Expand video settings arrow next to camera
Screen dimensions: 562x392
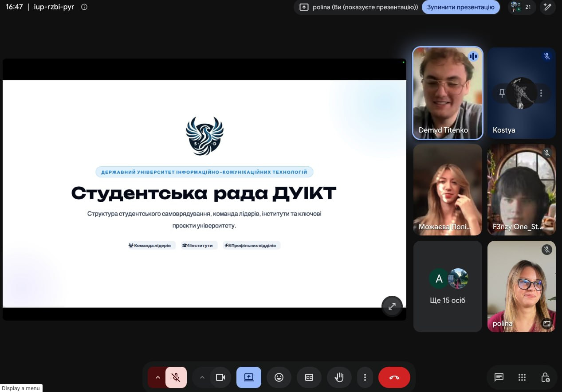click(202, 377)
